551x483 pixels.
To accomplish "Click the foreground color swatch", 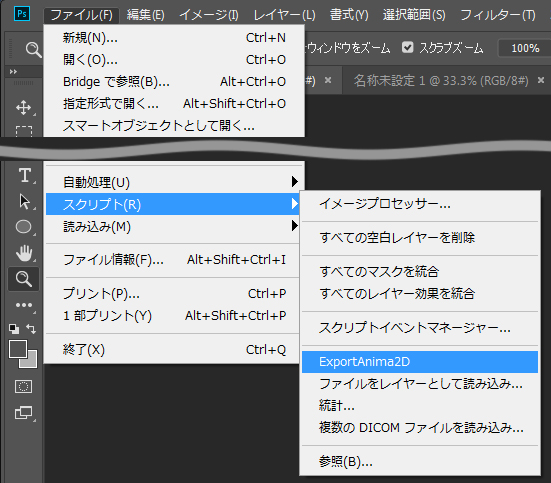I will [x=18, y=349].
